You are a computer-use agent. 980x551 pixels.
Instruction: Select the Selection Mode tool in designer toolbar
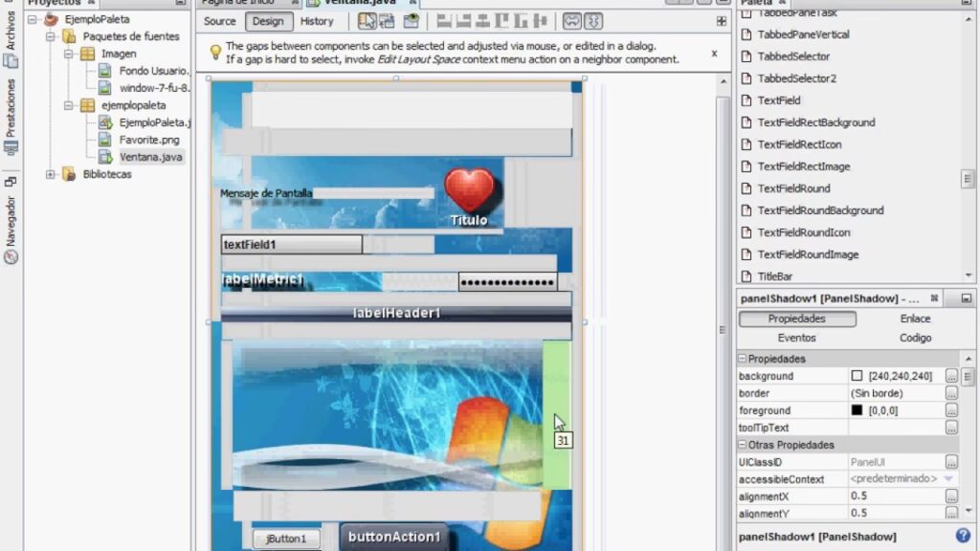point(369,21)
